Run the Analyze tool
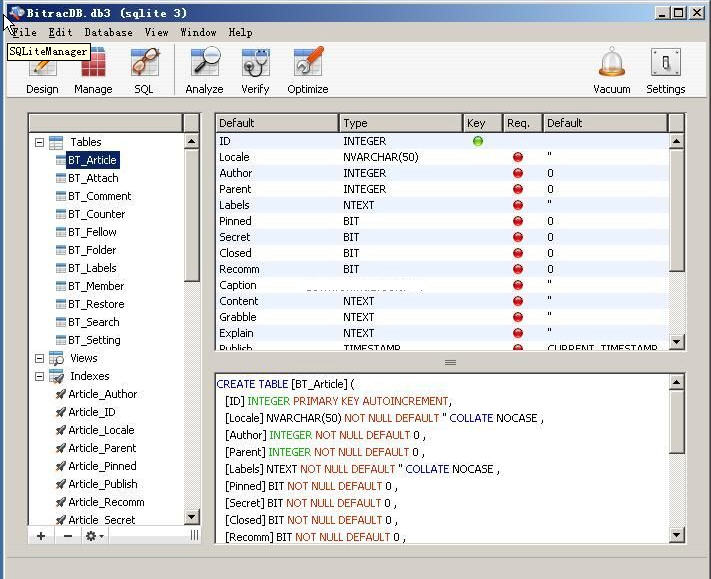711x579 pixels. [x=205, y=70]
